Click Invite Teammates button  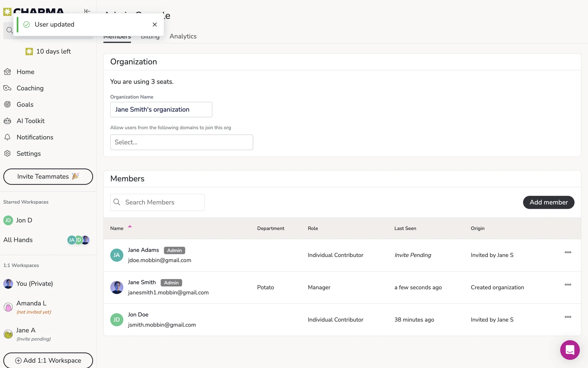click(48, 177)
